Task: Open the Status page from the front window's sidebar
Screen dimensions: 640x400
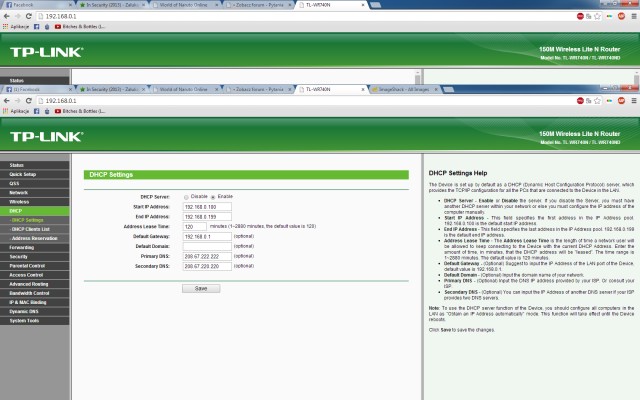Action: (x=35, y=165)
